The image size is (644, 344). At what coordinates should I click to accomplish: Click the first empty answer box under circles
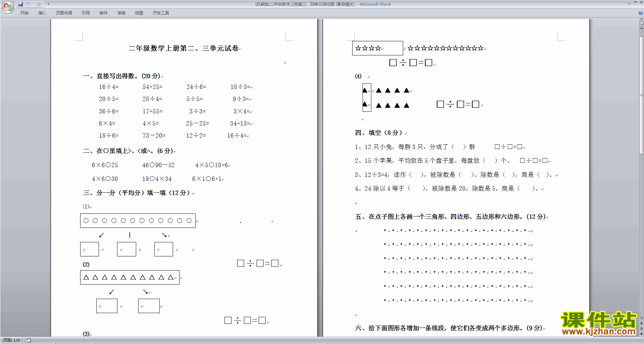point(90,249)
